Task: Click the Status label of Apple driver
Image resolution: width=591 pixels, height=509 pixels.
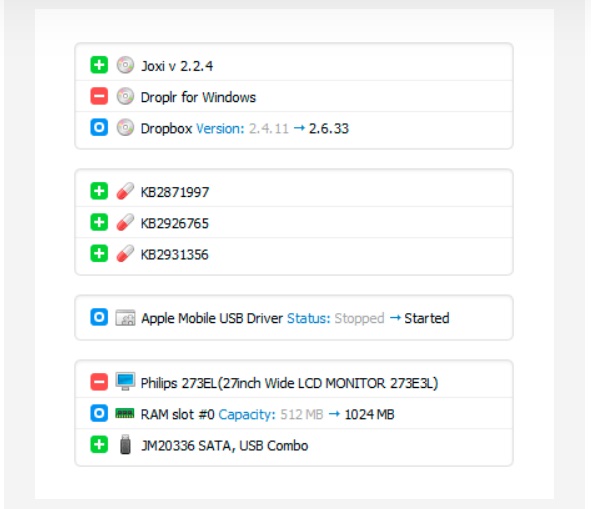Action: click(309, 318)
